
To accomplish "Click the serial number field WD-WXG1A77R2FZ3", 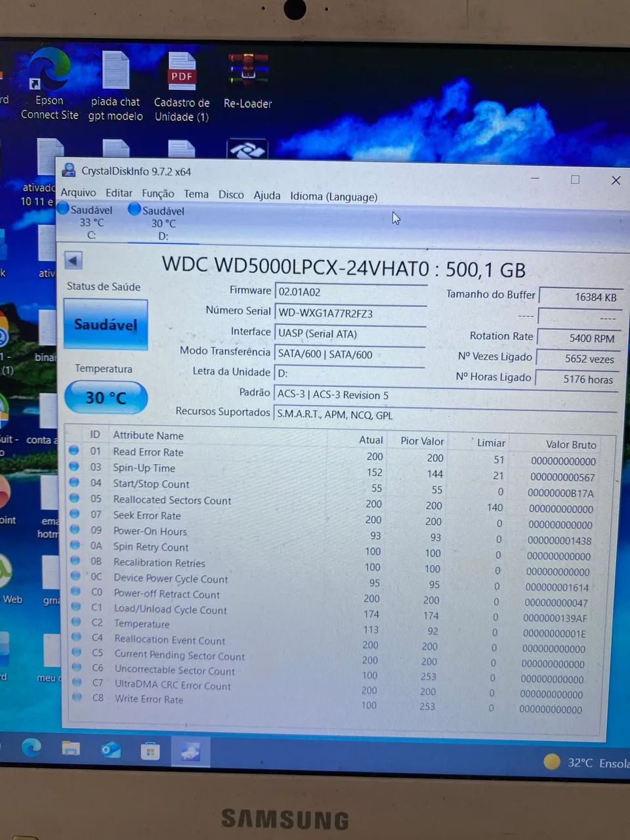I will (350, 313).
